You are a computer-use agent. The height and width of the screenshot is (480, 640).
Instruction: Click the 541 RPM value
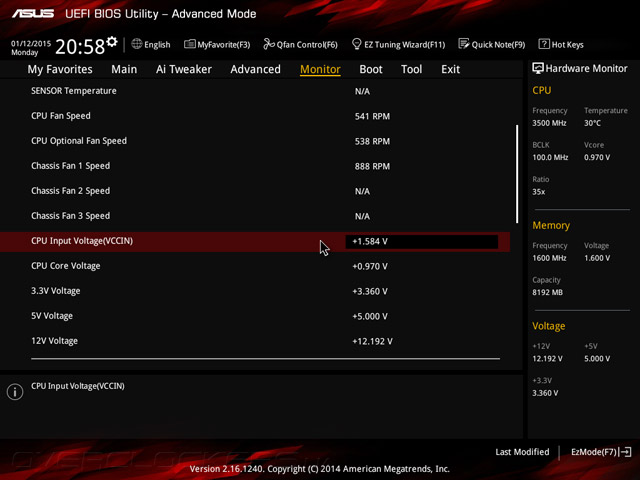372,116
